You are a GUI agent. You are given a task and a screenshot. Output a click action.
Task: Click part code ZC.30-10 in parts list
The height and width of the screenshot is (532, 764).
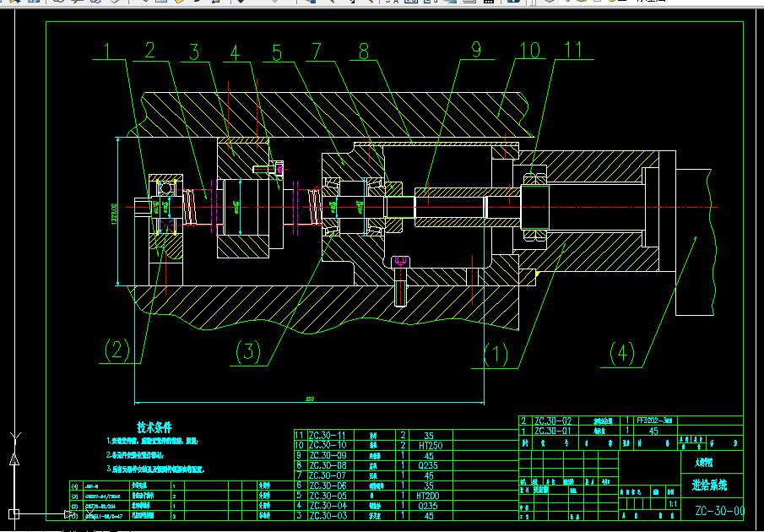[x=328, y=445]
